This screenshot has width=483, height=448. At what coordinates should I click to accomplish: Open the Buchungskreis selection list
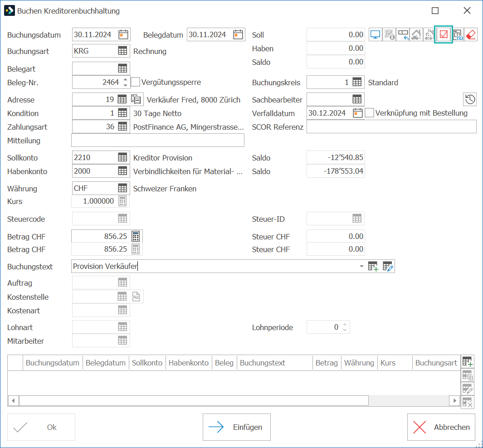(357, 82)
